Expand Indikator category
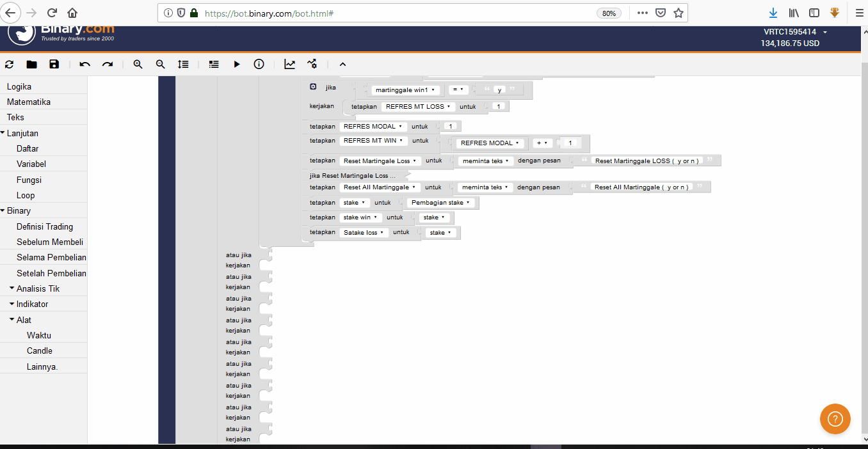Screen dimensions: 868x449 (x=44, y=304)
